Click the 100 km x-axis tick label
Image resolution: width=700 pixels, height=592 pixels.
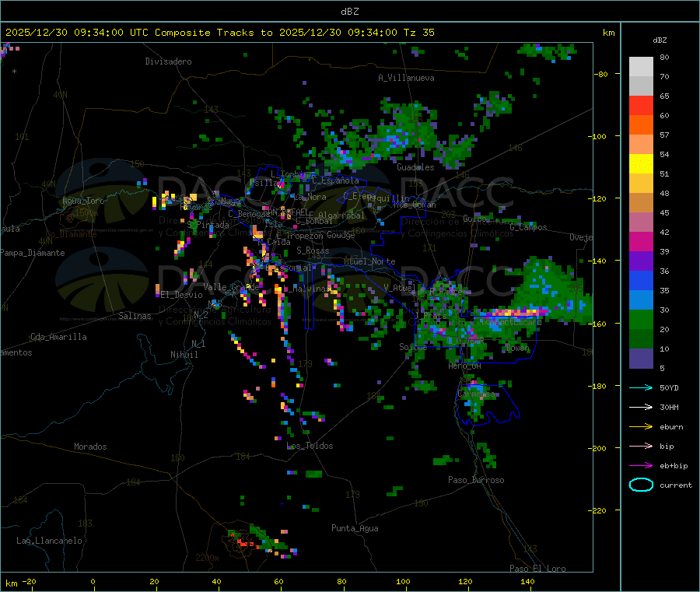(x=403, y=581)
